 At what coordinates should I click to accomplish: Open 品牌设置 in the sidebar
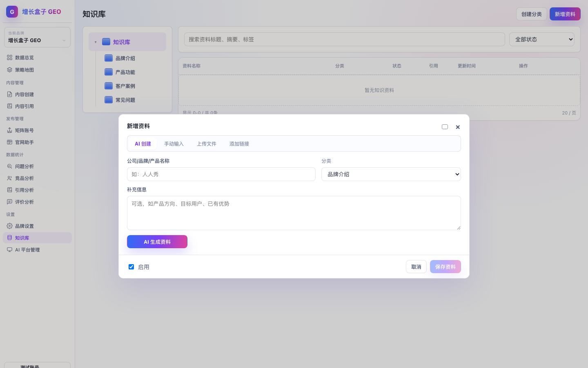(37, 226)
